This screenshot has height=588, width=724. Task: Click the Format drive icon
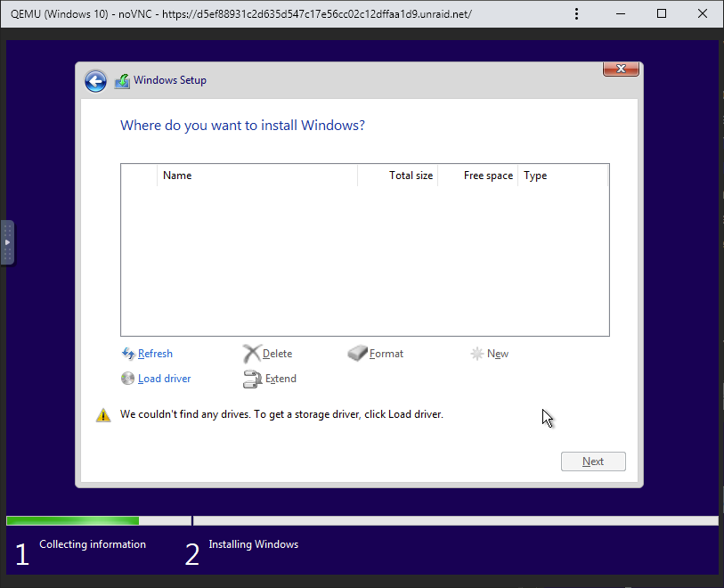tap(357, 354)
